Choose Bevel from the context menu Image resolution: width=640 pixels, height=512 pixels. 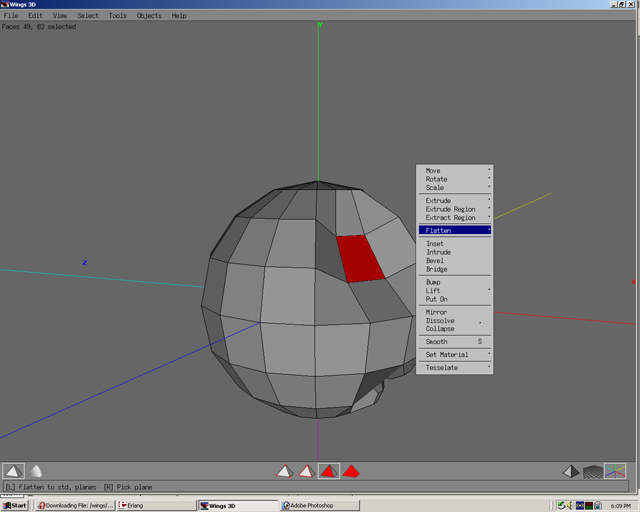click(x=435, y=261)
